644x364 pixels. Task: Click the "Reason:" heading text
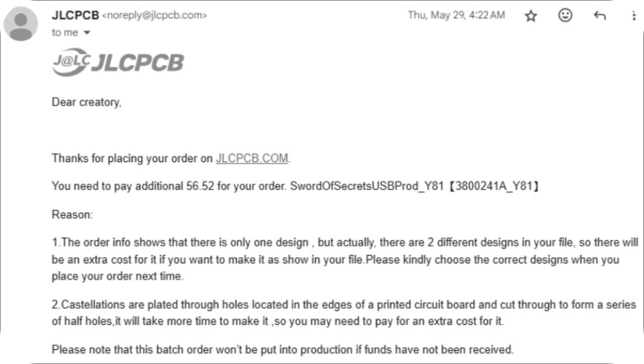coord(72,215)
